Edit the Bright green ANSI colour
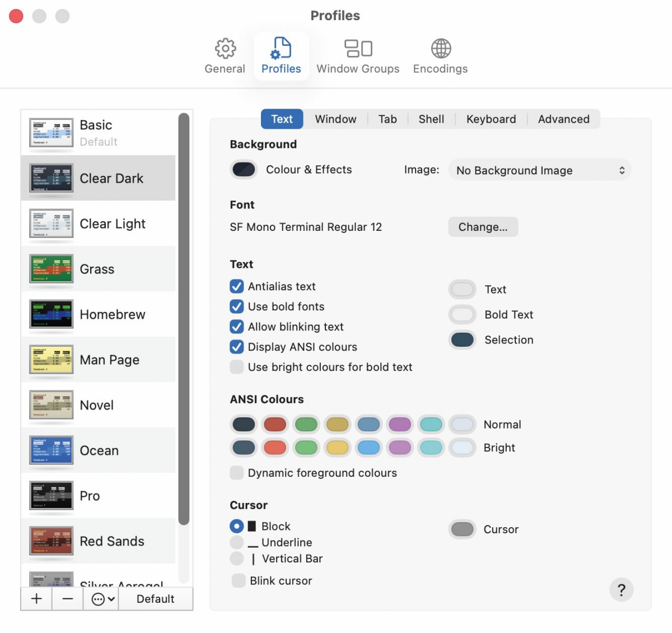Screen dimensions: 672x633 pos(306,447)
